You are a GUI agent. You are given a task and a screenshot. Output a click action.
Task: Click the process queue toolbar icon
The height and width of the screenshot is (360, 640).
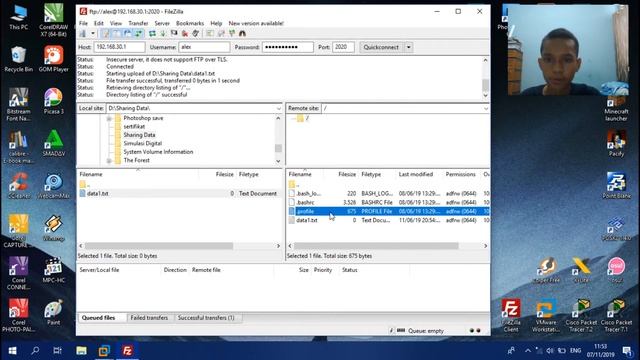[x=163, y=33]
